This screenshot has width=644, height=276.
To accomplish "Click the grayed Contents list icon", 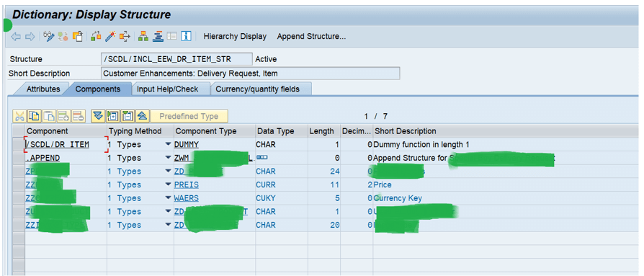I will (x=172, y=37).
